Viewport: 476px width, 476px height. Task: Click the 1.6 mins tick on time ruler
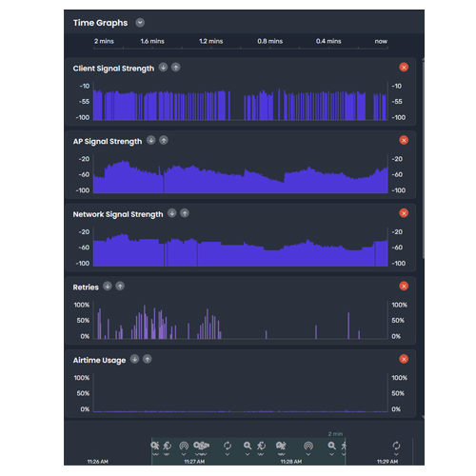(152, 41)
